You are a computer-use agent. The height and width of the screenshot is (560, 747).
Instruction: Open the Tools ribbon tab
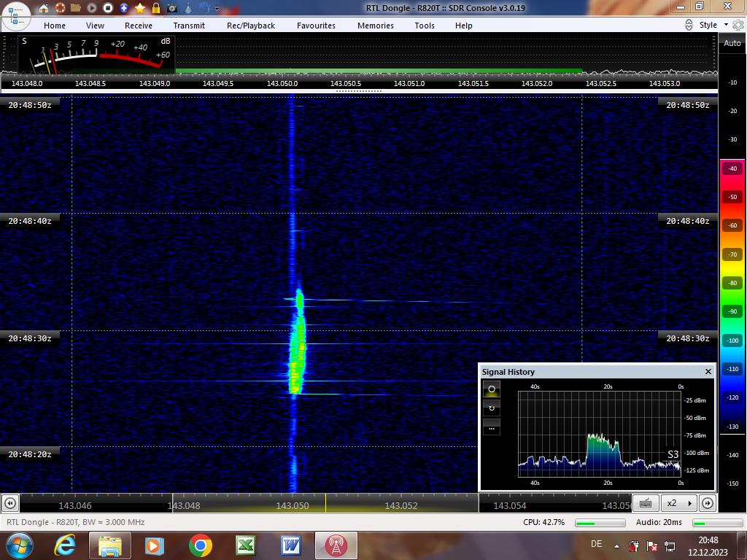click(424, 26)
